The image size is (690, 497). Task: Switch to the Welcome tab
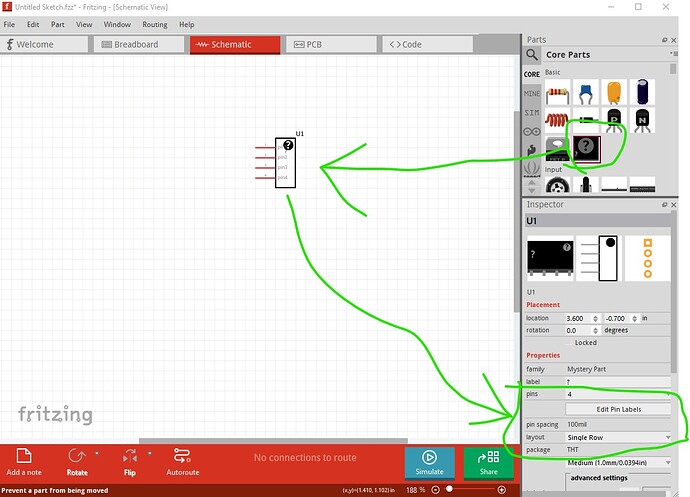coord(44,44)
